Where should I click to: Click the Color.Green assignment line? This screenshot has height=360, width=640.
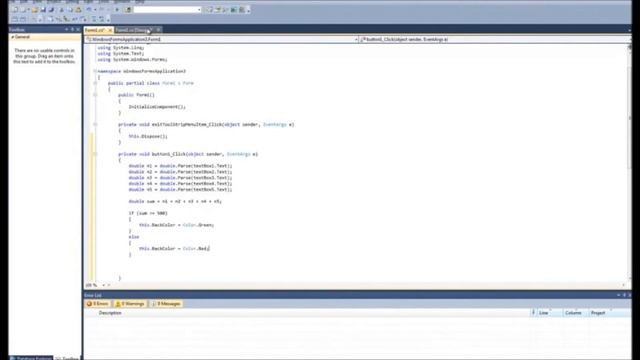click(x=177, y=225)
